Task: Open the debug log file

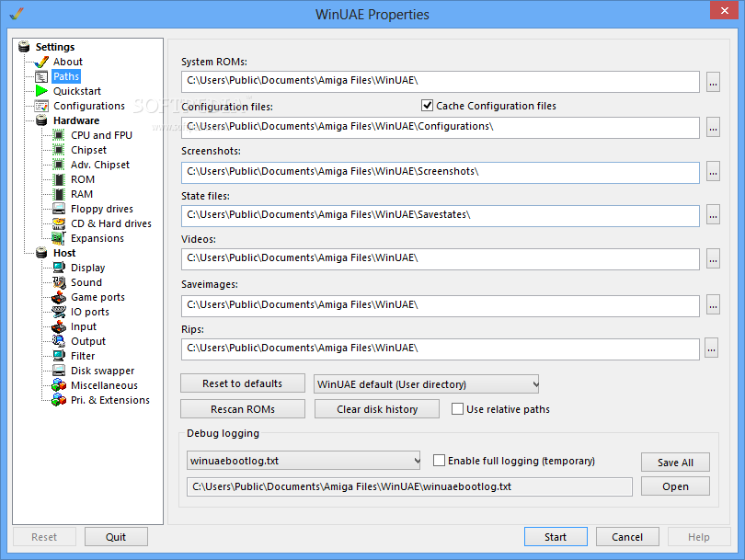Action: pos(675,486)
